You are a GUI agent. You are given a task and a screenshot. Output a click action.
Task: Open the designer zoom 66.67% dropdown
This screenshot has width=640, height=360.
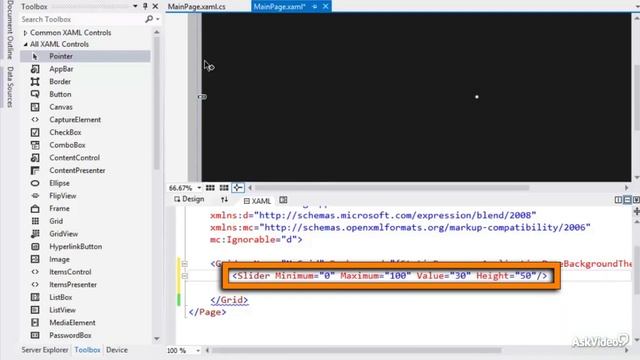pos(199,188)
